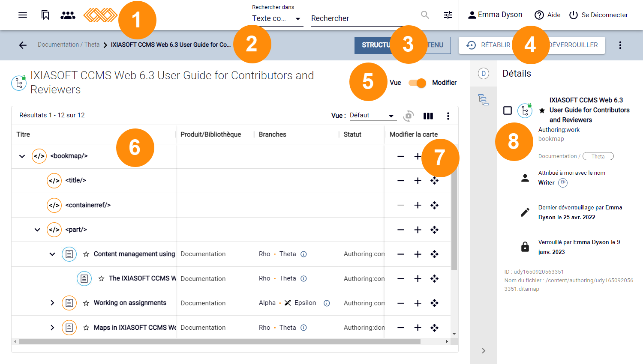Click Se Déconnecter
The width and height of the screenshot is (643, 364).
[598, 15]
